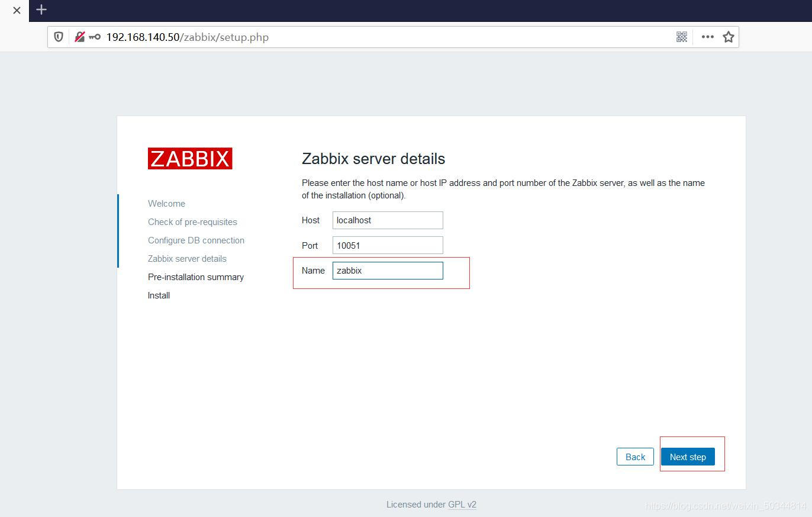This screenshot has width=812, height=517.
Task: Select the Zabbix server details step
Action: 187,259
